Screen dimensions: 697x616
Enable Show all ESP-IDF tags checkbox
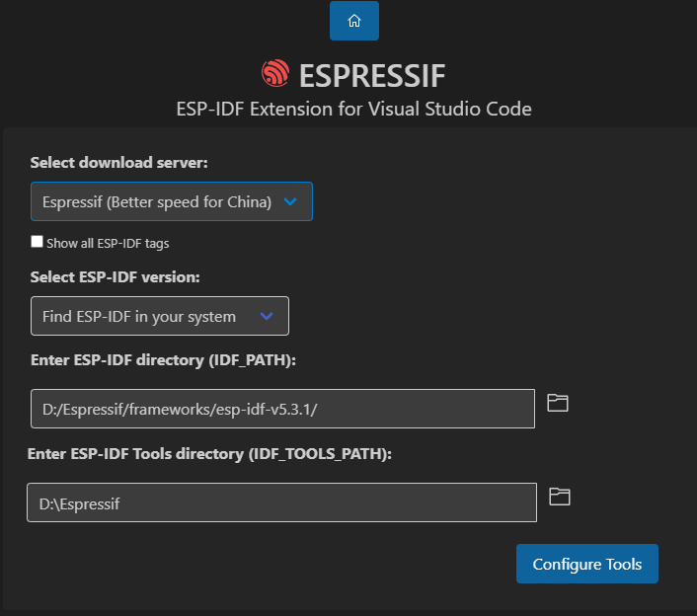point(38,242)
